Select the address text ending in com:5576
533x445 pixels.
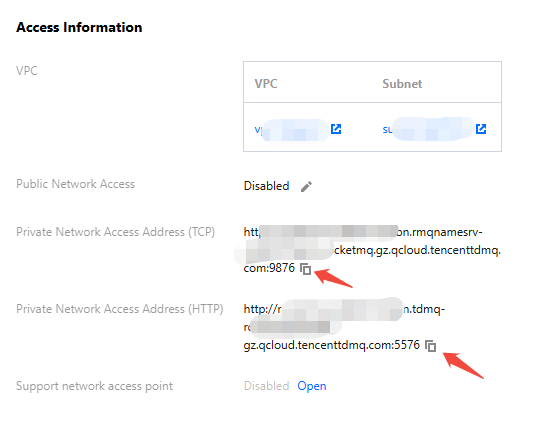click(344, 327)
